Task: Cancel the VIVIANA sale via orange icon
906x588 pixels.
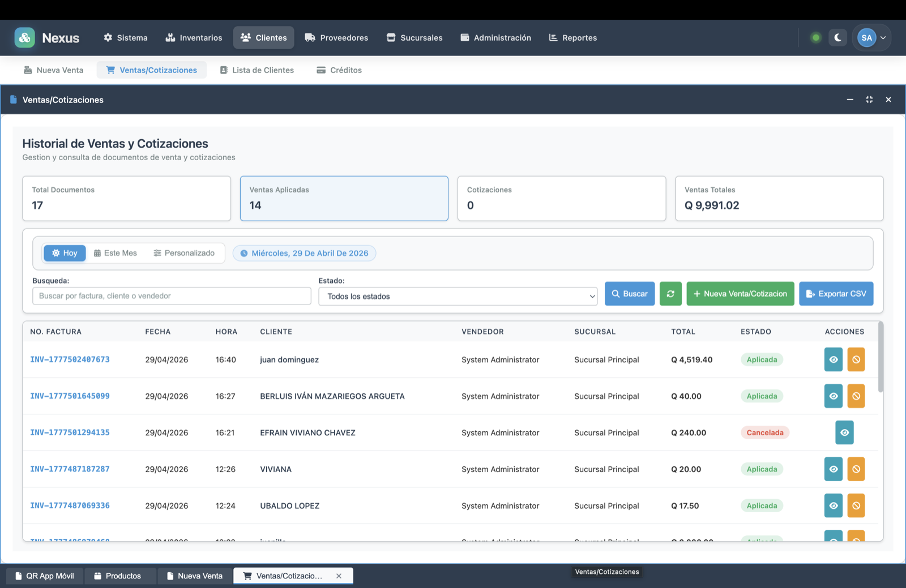Action: coord(856,469)
